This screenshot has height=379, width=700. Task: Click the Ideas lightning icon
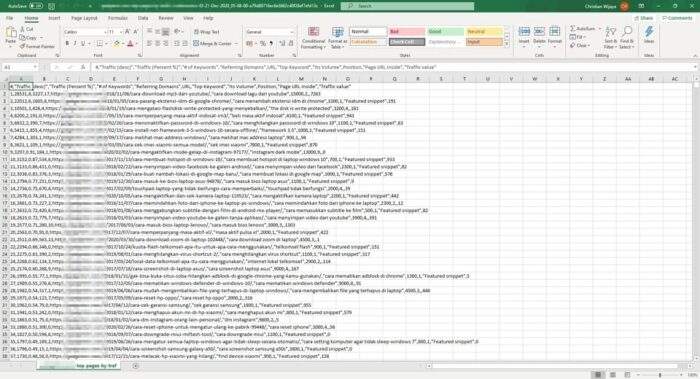(x=649, y=32)
